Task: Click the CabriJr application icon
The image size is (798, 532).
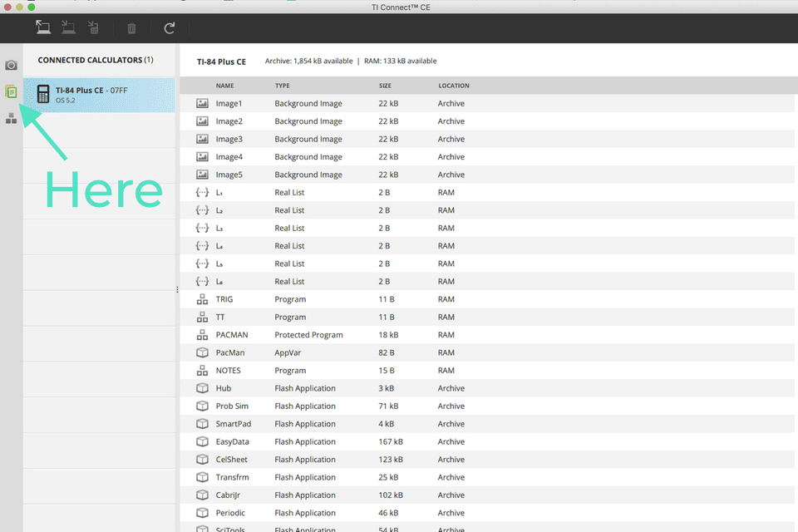Action: point(202,495)
